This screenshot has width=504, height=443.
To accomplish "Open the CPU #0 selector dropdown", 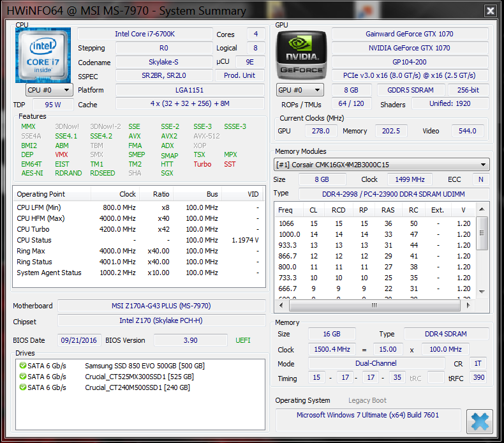I will (49, 90).
